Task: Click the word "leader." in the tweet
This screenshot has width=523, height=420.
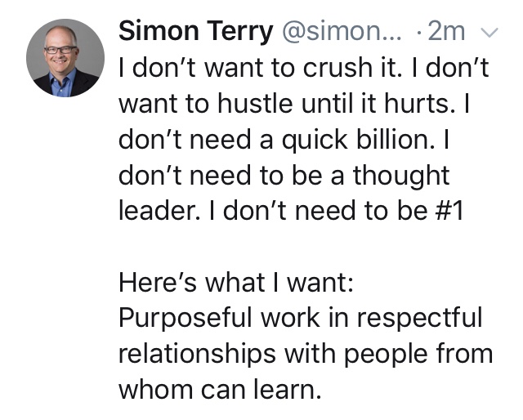Action: tap(159, 210)
